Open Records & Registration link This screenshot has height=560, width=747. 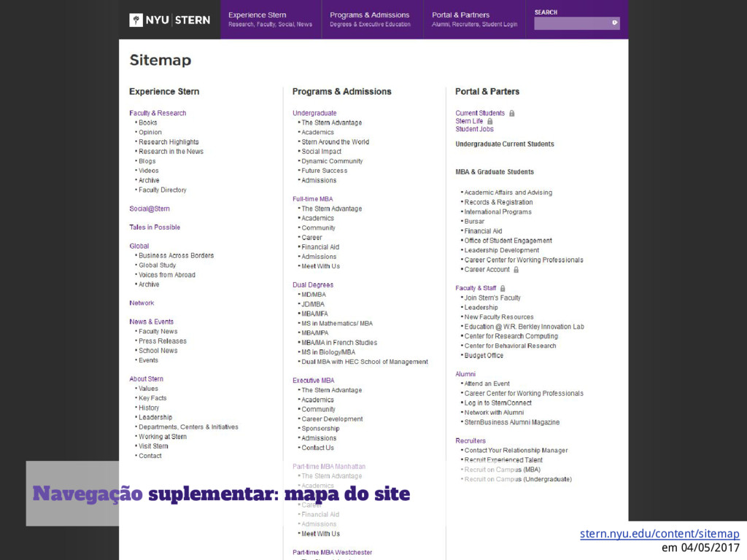click(x=499, y=203)
